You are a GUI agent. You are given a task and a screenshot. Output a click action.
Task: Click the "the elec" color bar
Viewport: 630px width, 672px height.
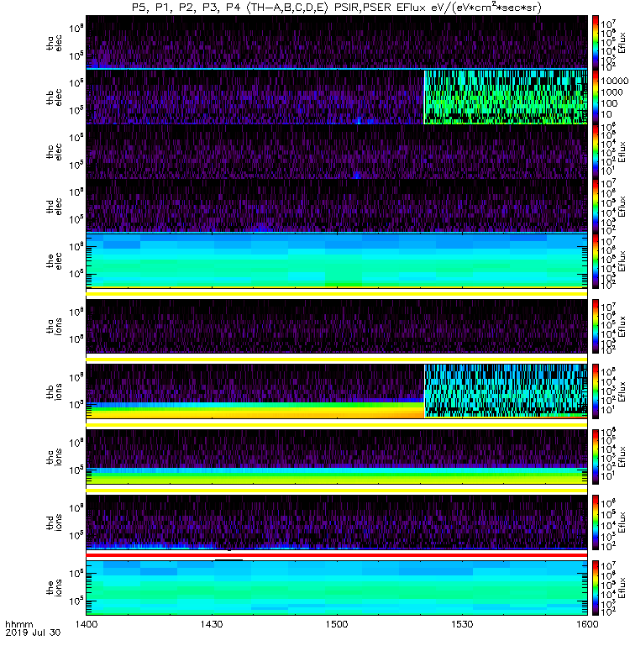[x=596, y=261]
